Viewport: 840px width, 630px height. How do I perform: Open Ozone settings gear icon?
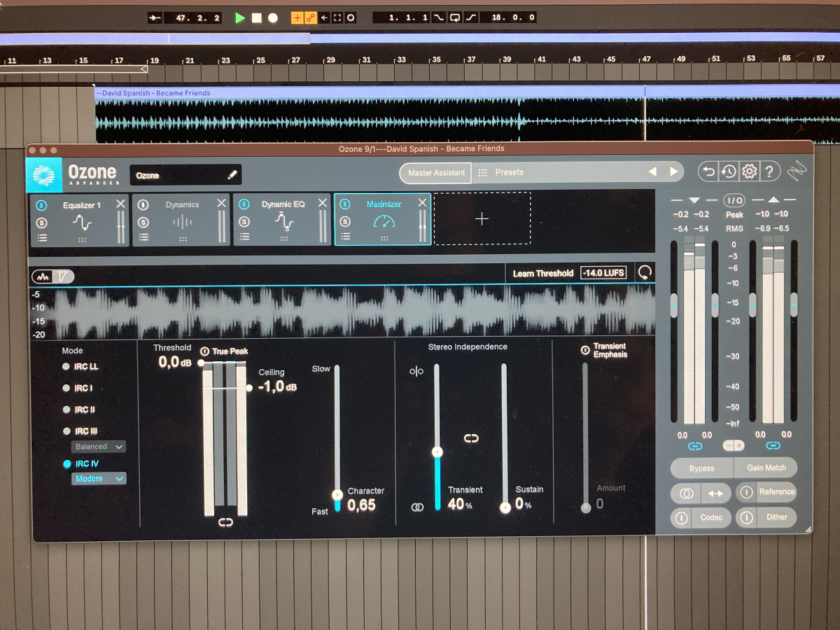749,171
